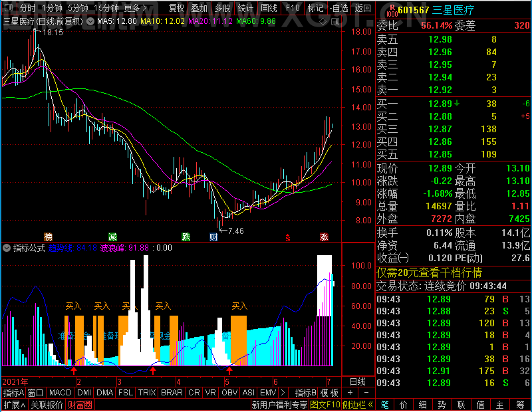
Task: Click the 标记 mark tool
Action: pos(315,8)
